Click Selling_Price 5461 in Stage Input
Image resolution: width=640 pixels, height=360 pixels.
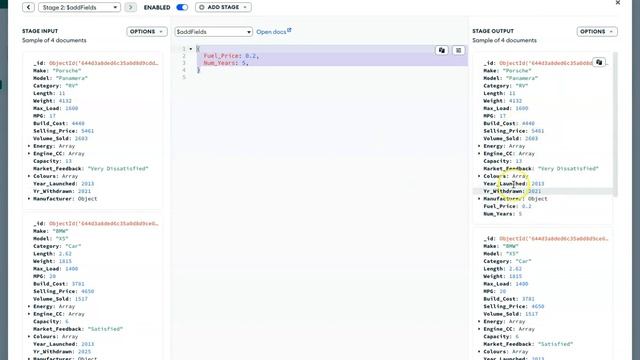coord(63,131)
